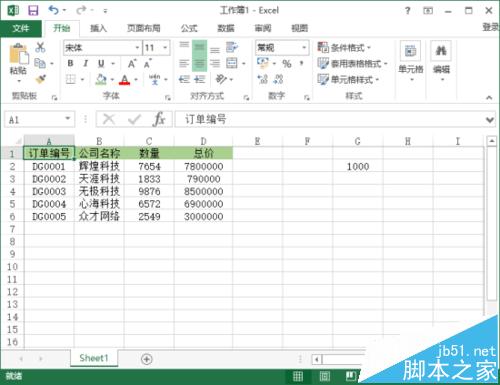Apply the fill color bucket
Image resolution: width=500 pixels, height=385 pixels.
[101, 79]
